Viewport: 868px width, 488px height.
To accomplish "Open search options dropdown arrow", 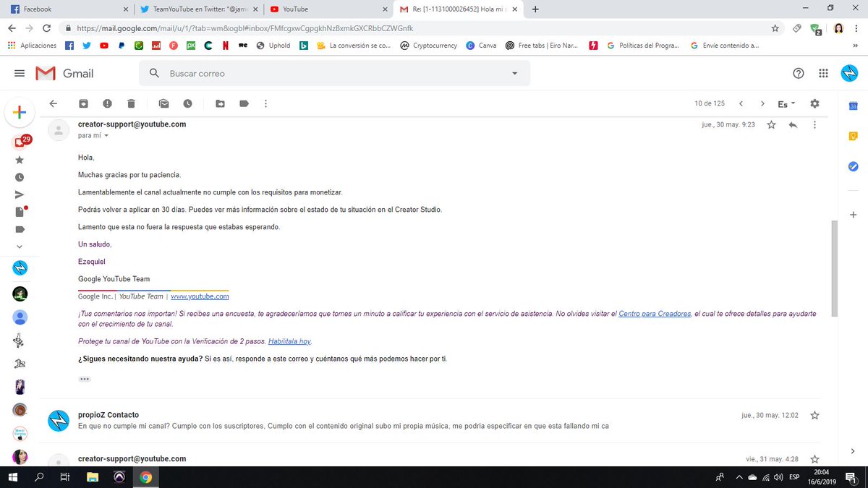I will [514, 73].
